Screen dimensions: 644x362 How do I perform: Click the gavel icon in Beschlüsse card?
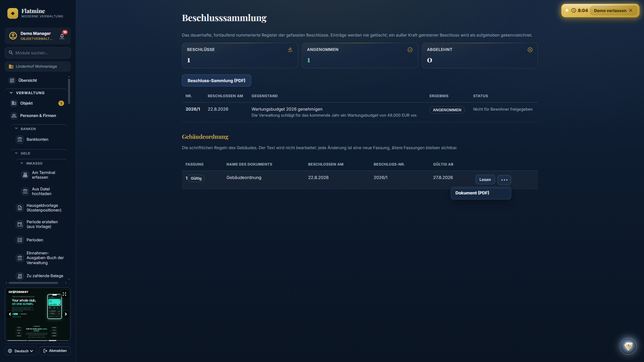tap(290, 50)
